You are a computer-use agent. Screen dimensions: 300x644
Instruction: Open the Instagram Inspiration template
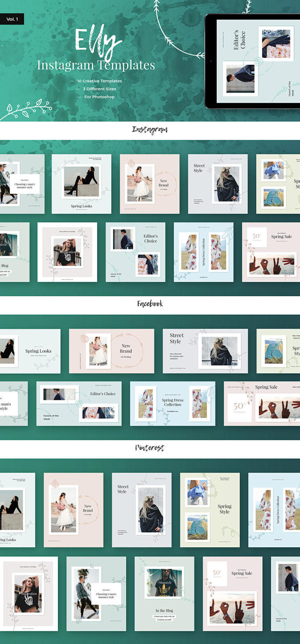click(67, 252)
